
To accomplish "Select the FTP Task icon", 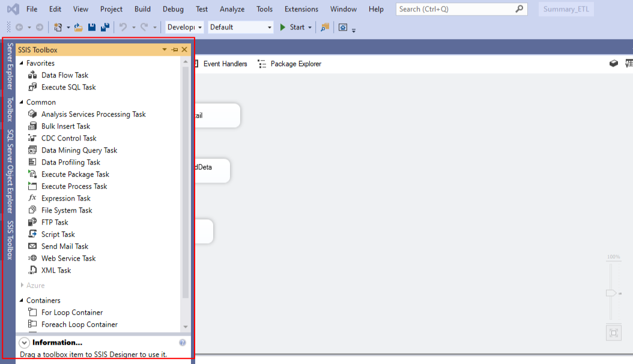I will tap(32, 222).
